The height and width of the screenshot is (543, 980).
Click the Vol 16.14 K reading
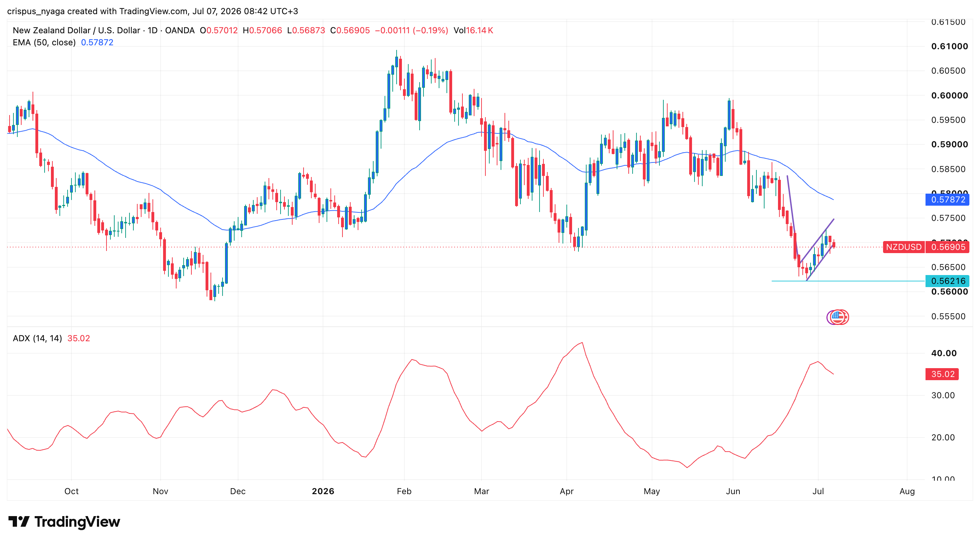pos(473,30)
